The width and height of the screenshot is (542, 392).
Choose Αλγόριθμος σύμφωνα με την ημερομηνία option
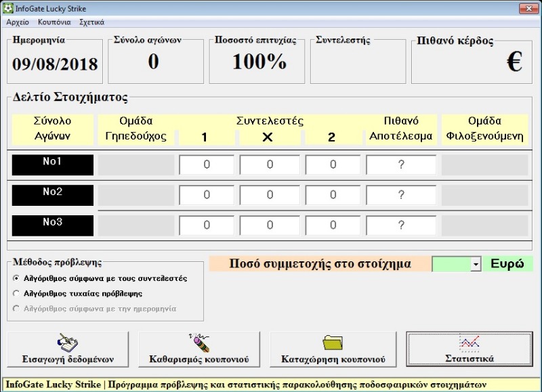pos(17,309)
